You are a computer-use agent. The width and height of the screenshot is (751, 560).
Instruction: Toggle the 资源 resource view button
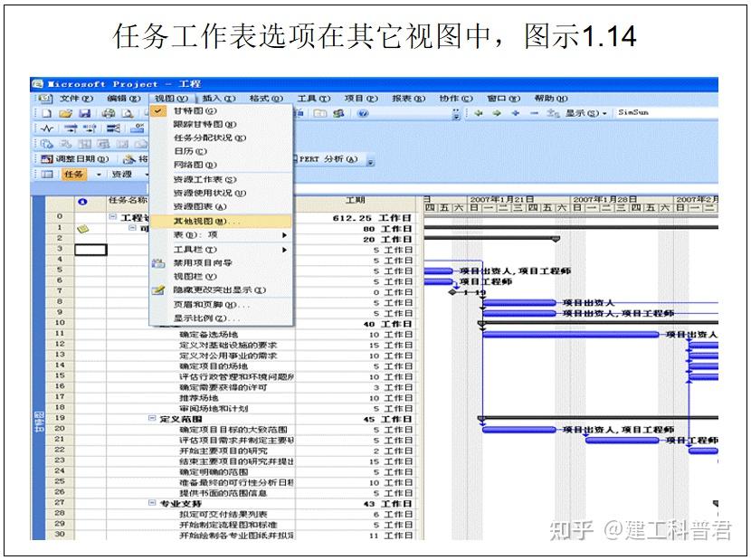121,174
